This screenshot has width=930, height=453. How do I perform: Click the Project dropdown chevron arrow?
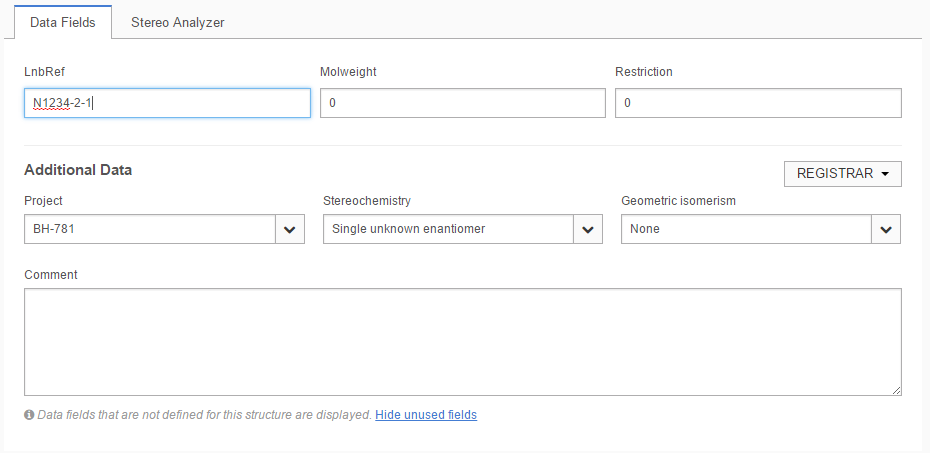(x=289, y=229)
